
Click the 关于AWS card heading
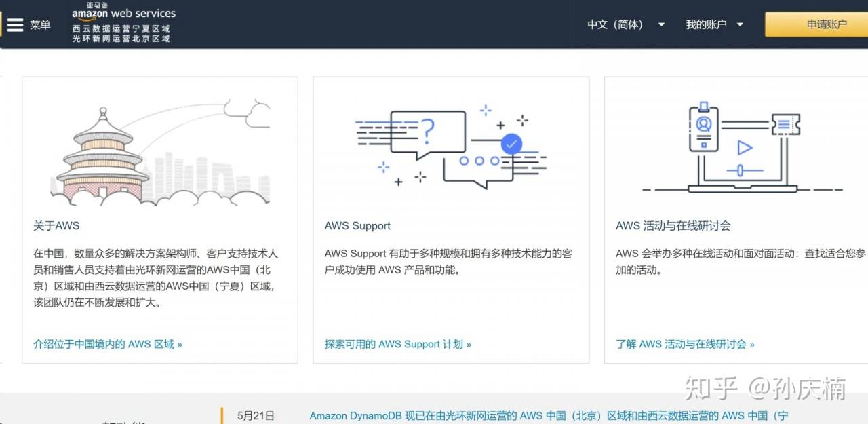click(x=56, y=226)
